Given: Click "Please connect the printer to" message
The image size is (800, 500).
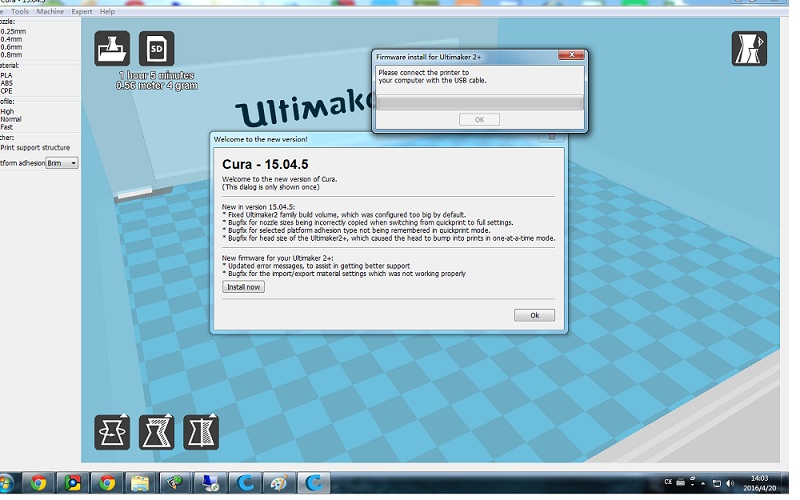Looking at the screenshot, I should pos(423,72).
